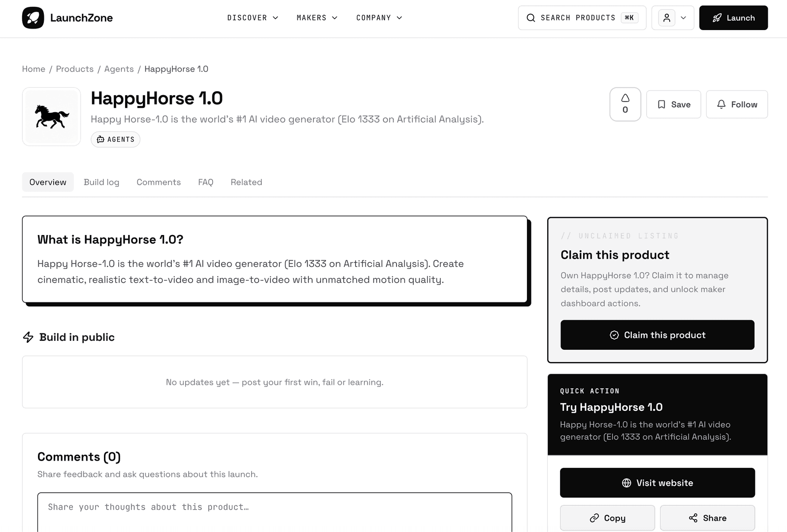Switch to the FAQ tab

(206, 182)
